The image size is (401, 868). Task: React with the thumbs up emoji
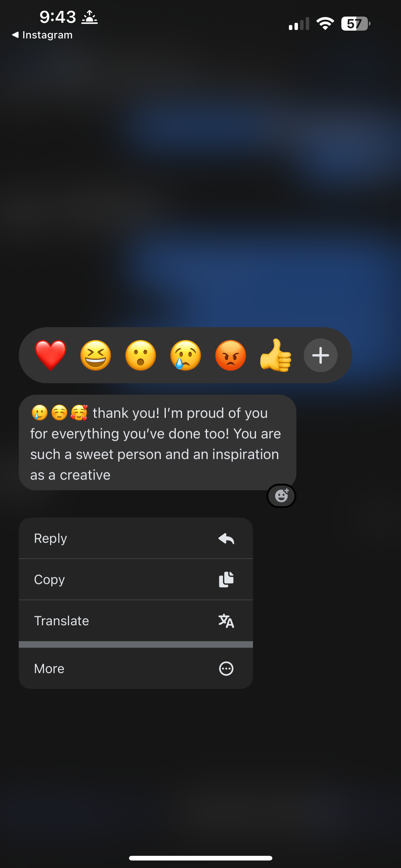point(275,355)
